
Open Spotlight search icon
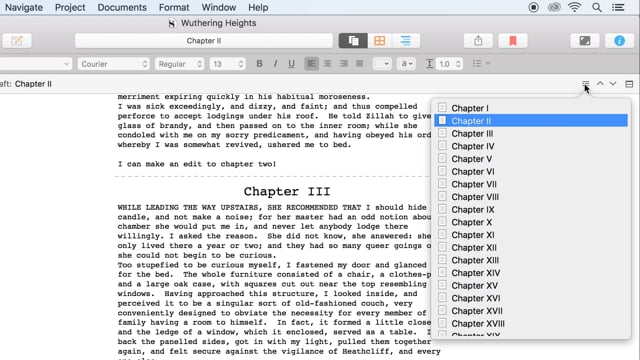[597, 7]
